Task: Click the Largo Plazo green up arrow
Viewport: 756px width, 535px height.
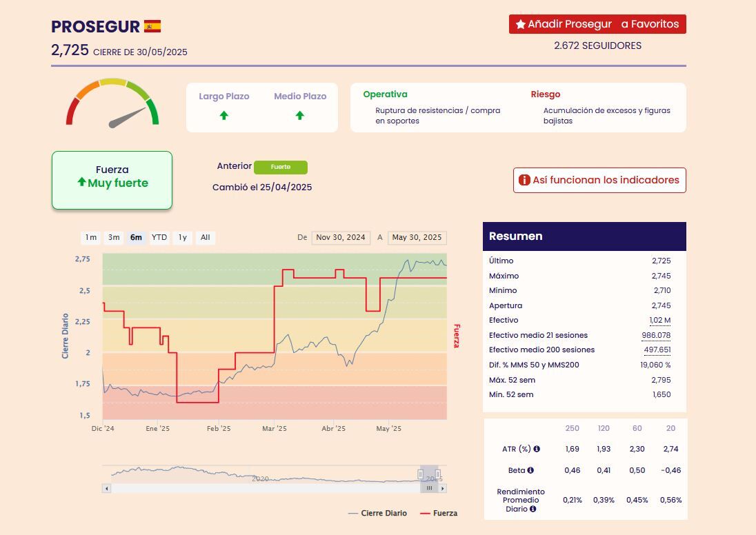Action: [223, 115]
